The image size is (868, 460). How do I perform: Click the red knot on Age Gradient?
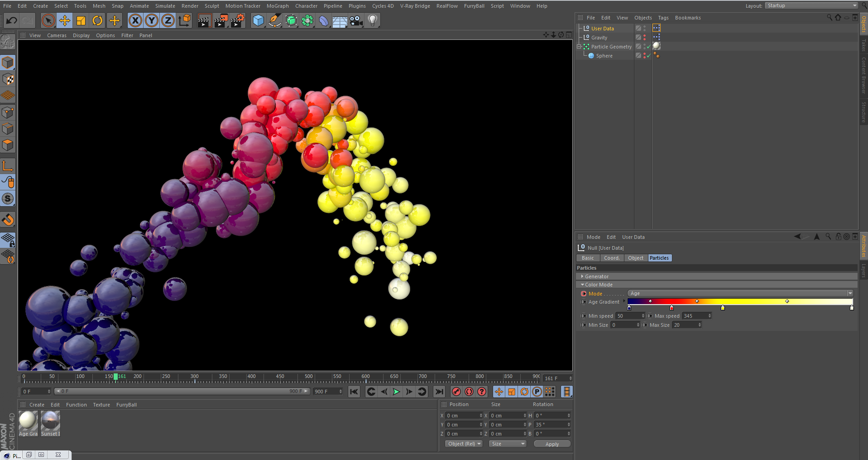tap(671, 308)
